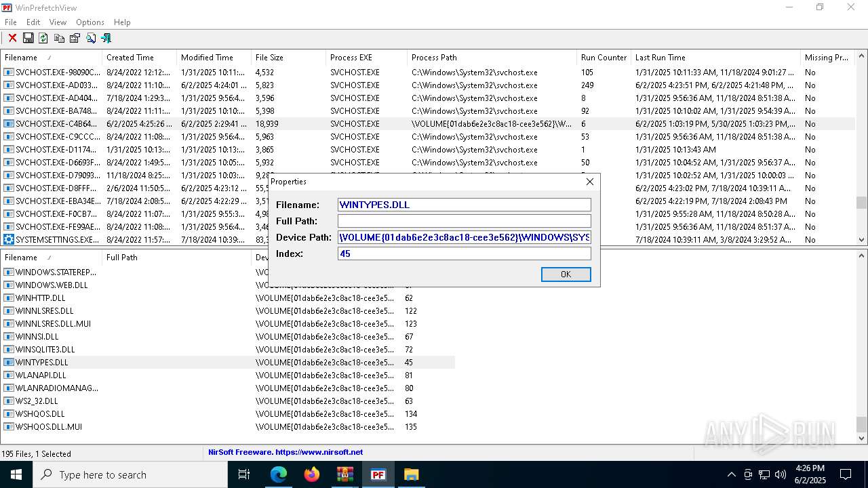Select the WINNSI.DLL entry
The width and height of the screenshot is (868, 488).
[228, 337]
